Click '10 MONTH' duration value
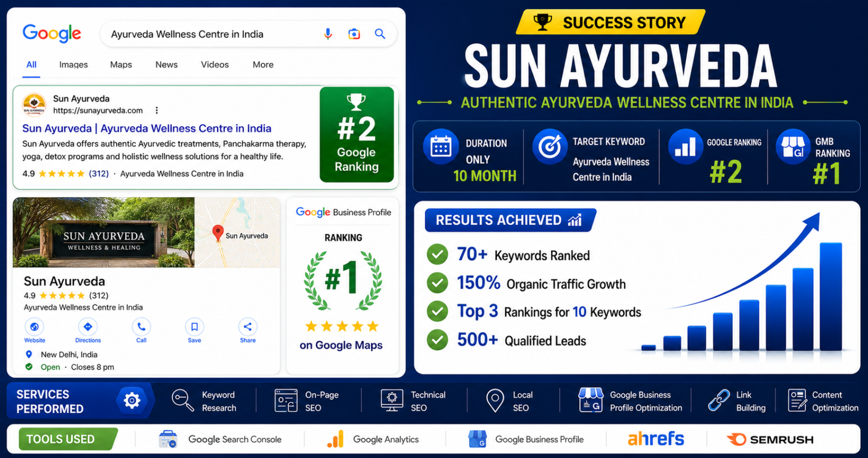The height and width of the screenshot is (458, 868). [485, 176]
